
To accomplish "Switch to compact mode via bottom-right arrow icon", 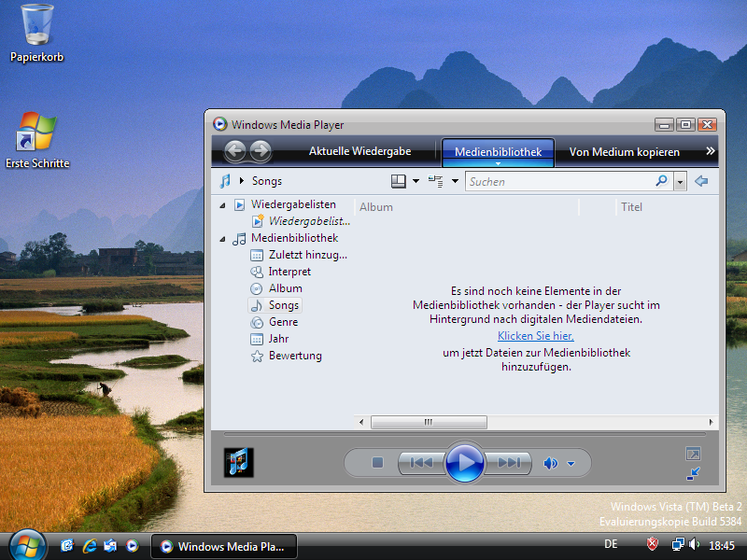I will 693,474.
